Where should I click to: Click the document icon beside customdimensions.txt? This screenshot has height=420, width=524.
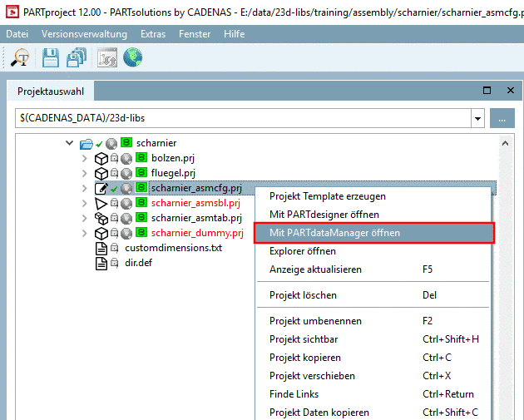click(x=101, y=249)
